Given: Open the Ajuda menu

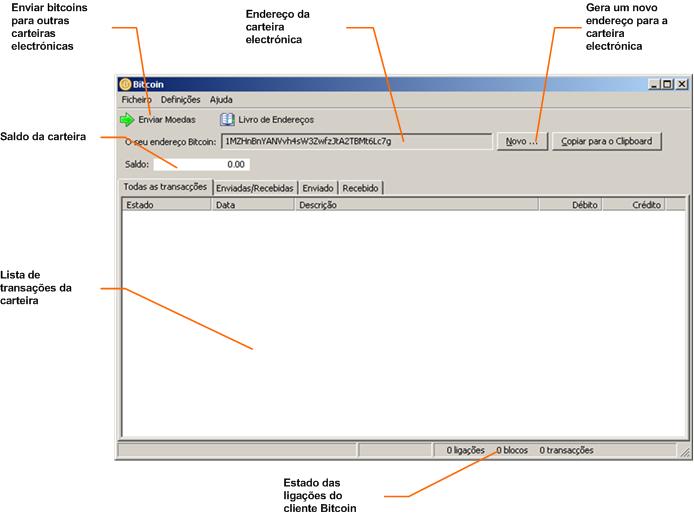Looking at the screenshot, I should [x=221, y=100].
